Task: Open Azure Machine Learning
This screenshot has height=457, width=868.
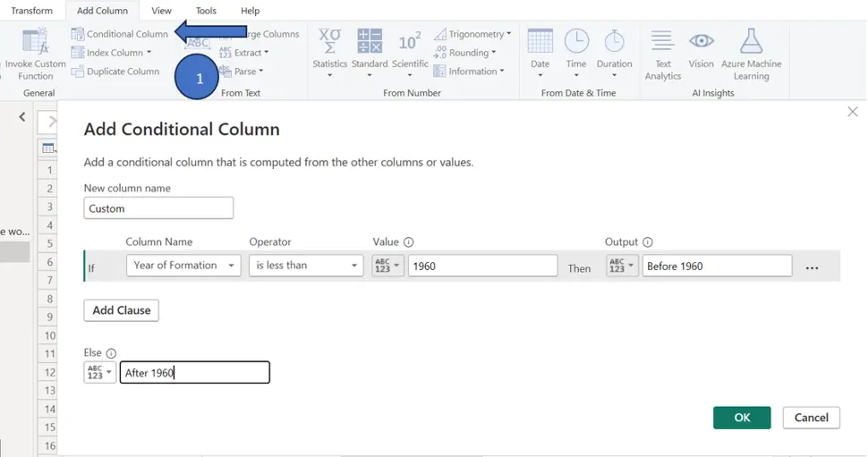Action: pos(751,55)
